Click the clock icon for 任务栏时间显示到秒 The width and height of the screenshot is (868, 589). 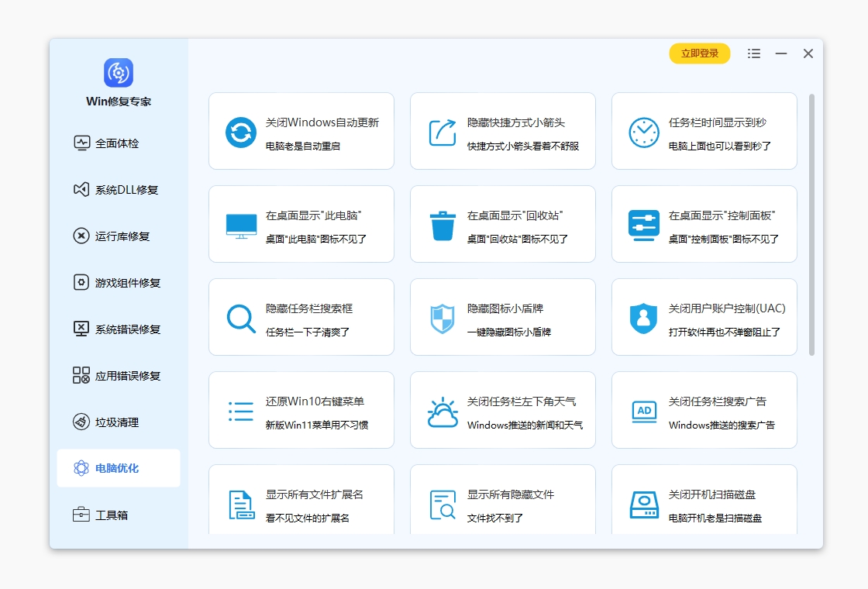[x=643, y=133]
